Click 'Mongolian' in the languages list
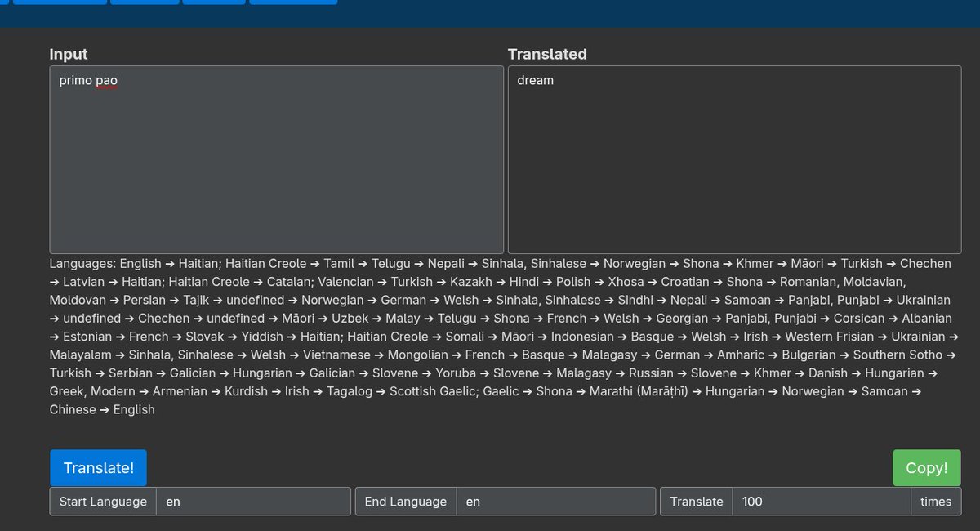Screen dimensions: 980x531 [417, 355]
